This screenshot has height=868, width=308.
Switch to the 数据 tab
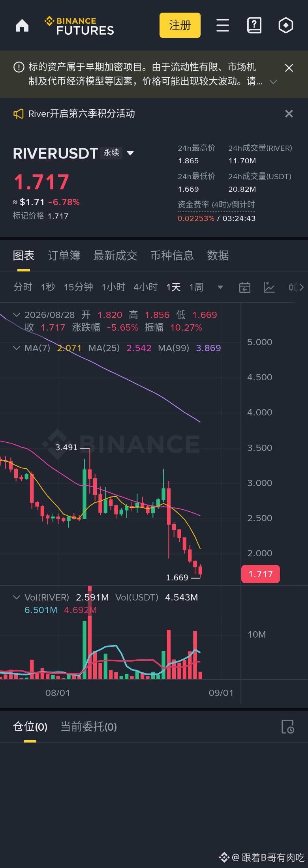coord(218,256)
